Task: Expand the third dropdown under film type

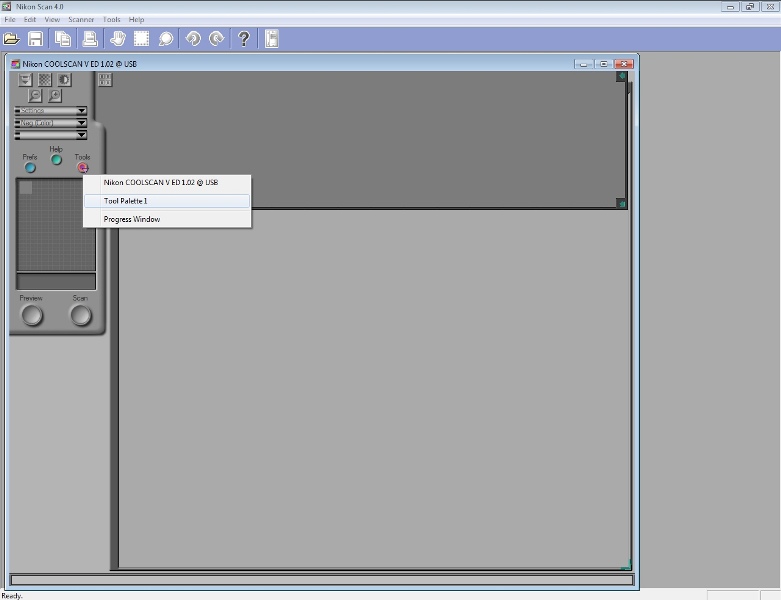Action: 50,135
